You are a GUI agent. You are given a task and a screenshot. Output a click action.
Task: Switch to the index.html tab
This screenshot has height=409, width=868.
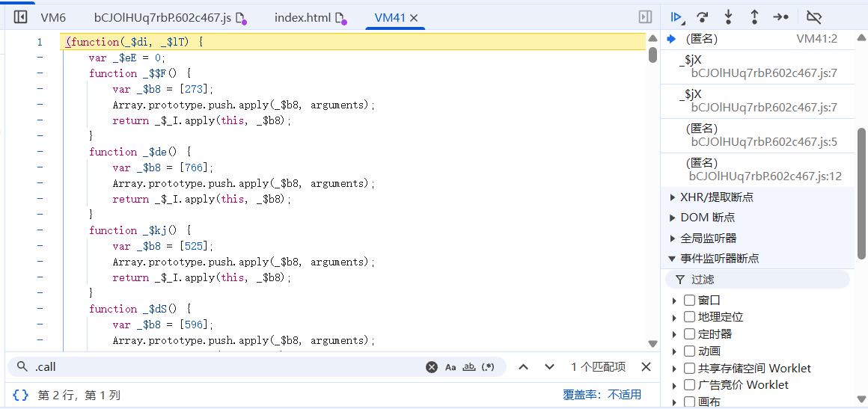point(302,17)
